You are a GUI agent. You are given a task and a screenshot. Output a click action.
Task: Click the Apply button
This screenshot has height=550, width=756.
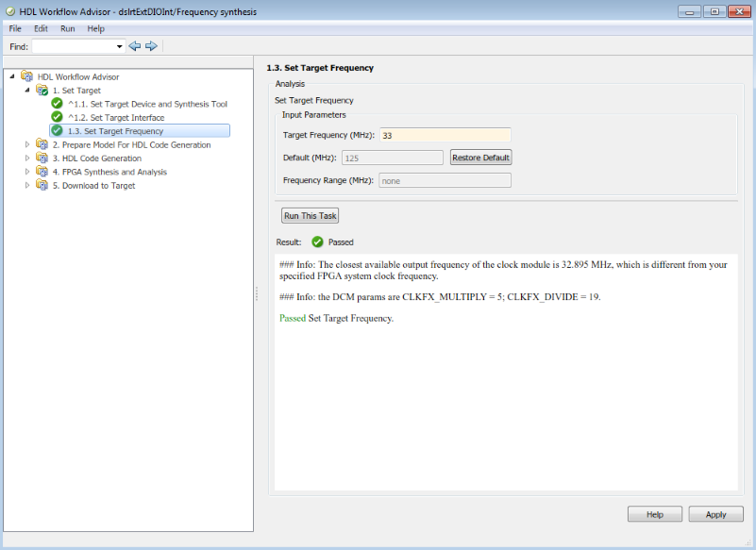pos(716,514)
